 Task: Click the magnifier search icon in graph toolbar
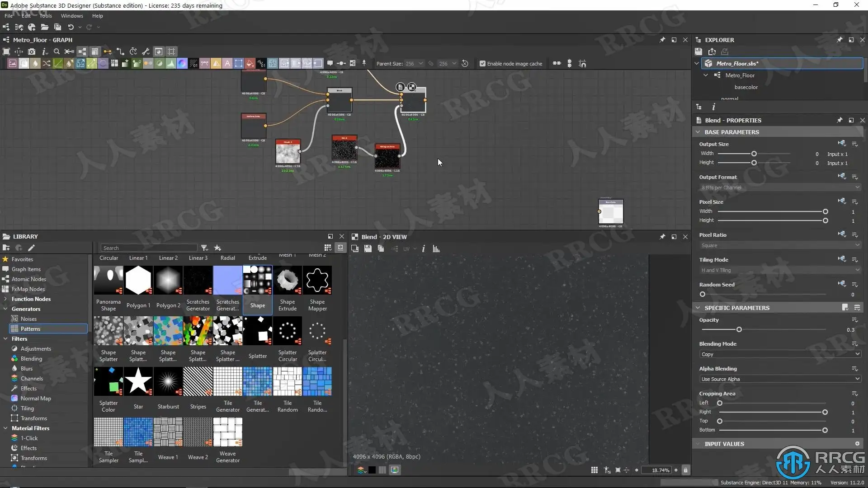pos(57,52)
